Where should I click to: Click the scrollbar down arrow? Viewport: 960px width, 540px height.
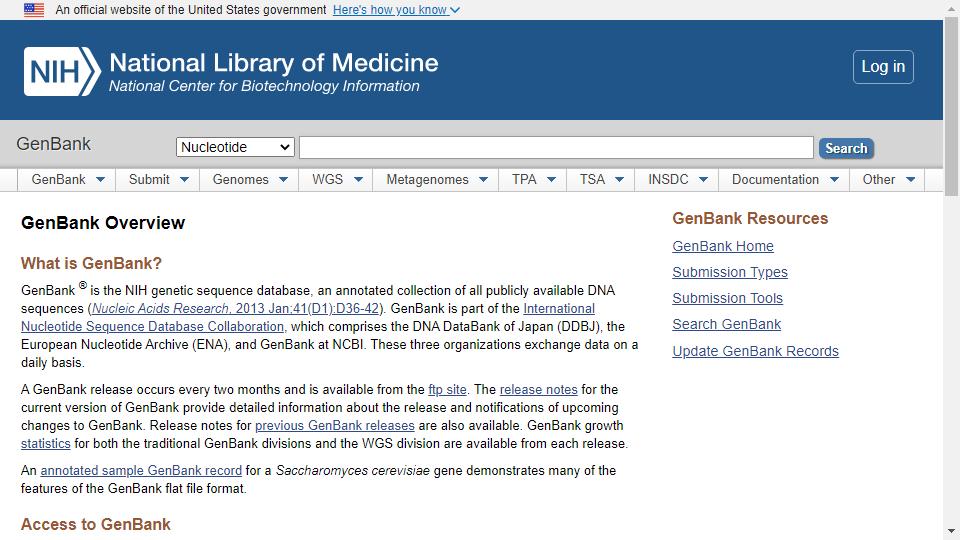click(x=951, y=531)
